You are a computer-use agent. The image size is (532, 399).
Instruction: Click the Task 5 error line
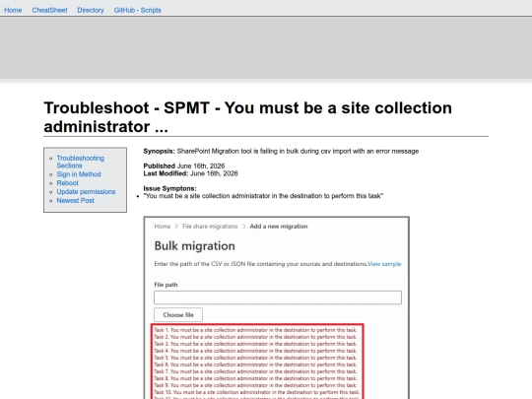255,358
